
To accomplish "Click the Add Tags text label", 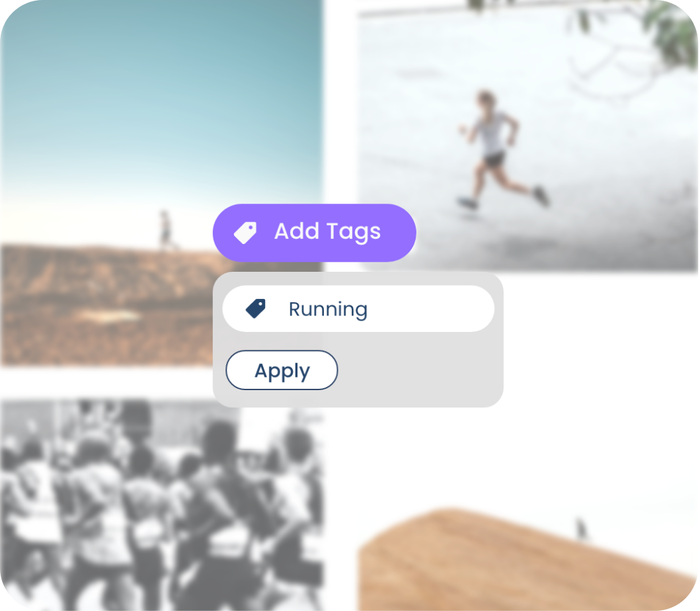I will coord(327,232).
